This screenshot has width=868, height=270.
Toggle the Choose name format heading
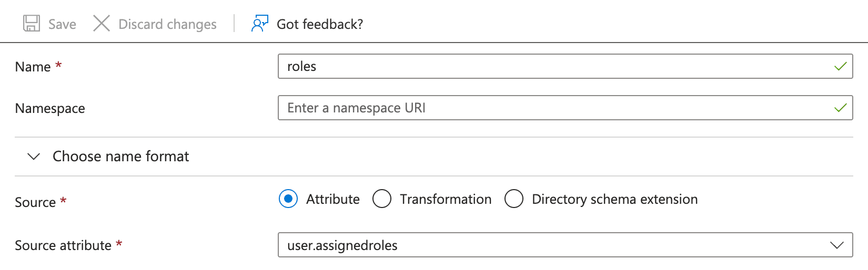pyautogui.click(x=120, y=157)
